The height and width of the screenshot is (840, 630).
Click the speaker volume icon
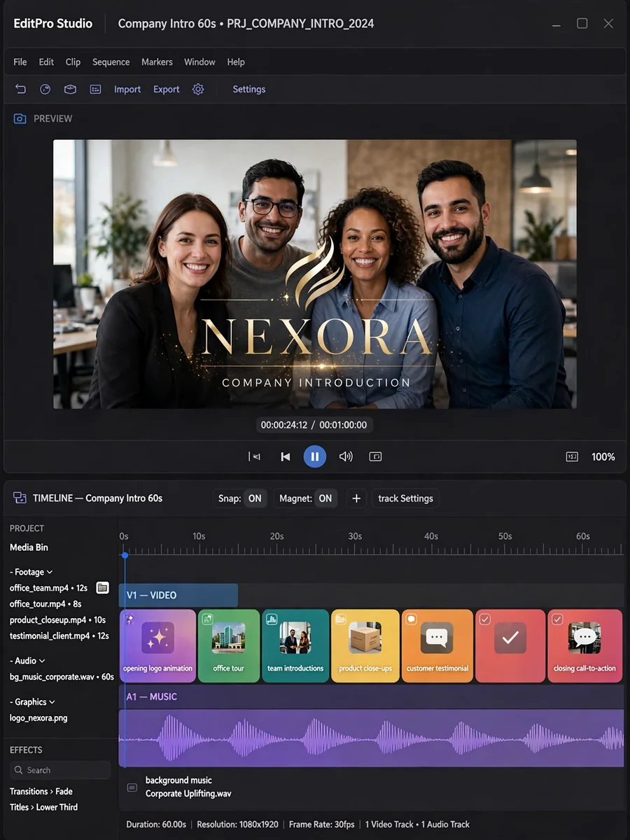pos(346,456)
